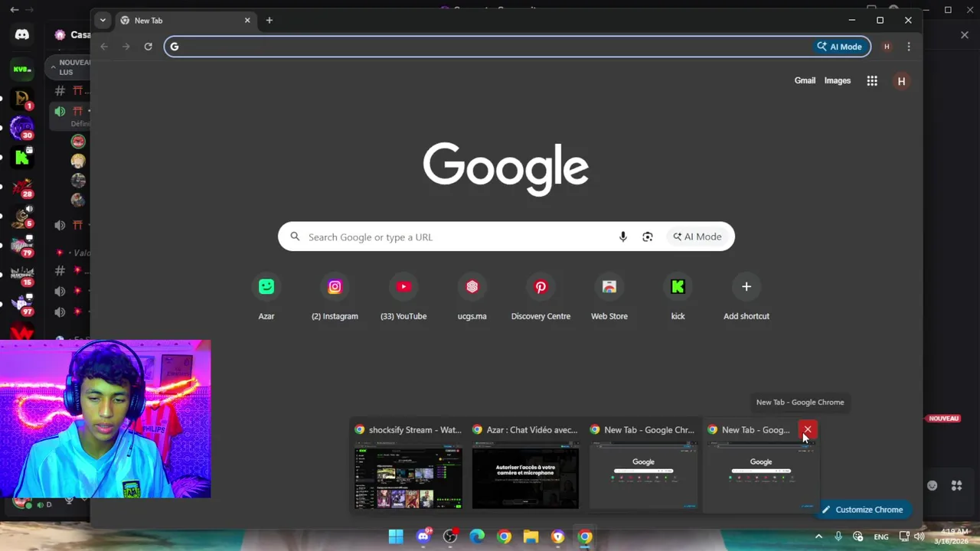The width and height of the screenshot is (980, 551).
Task: Click AI Mode chip in the address bar
Action: [840, 47]
